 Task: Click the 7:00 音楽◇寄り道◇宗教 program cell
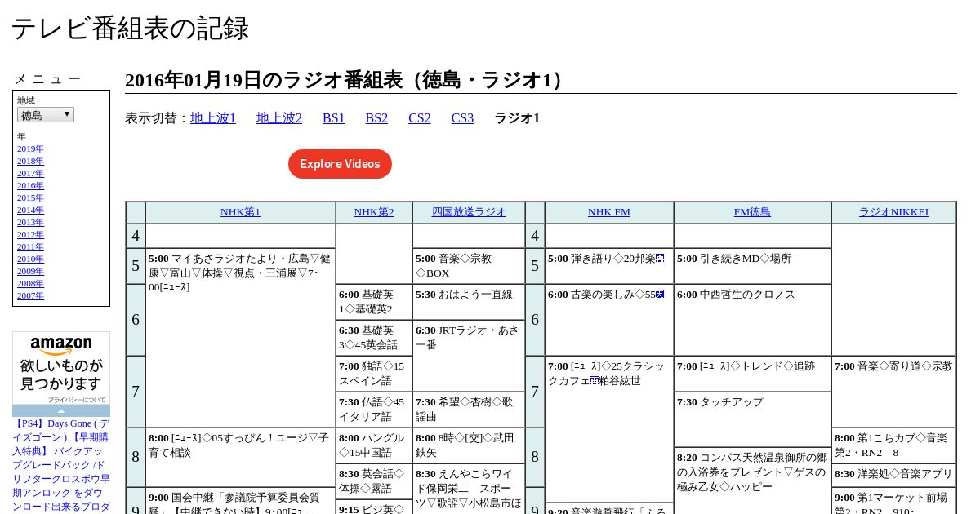point(893,392)
